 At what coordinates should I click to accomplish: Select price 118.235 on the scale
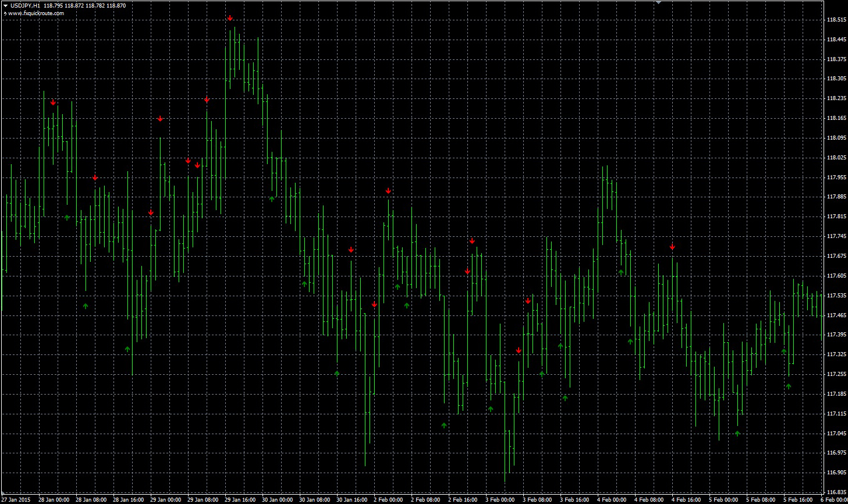[836, 98]
